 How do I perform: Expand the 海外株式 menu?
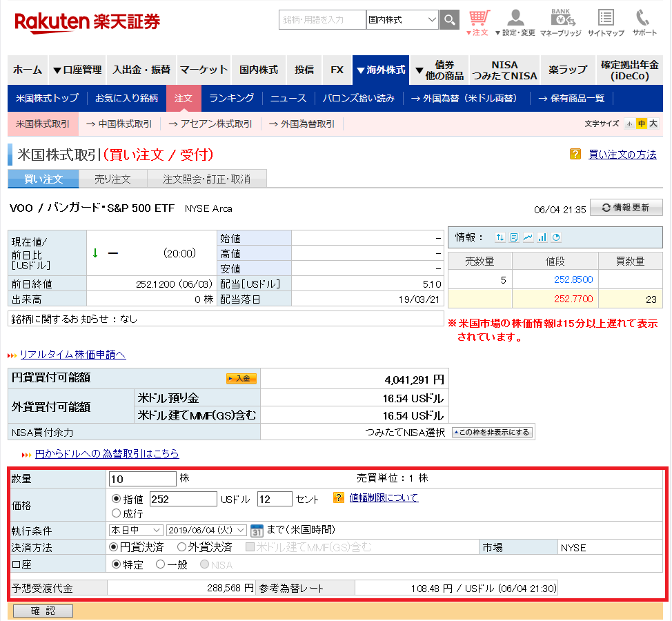(x=381, y=70)
